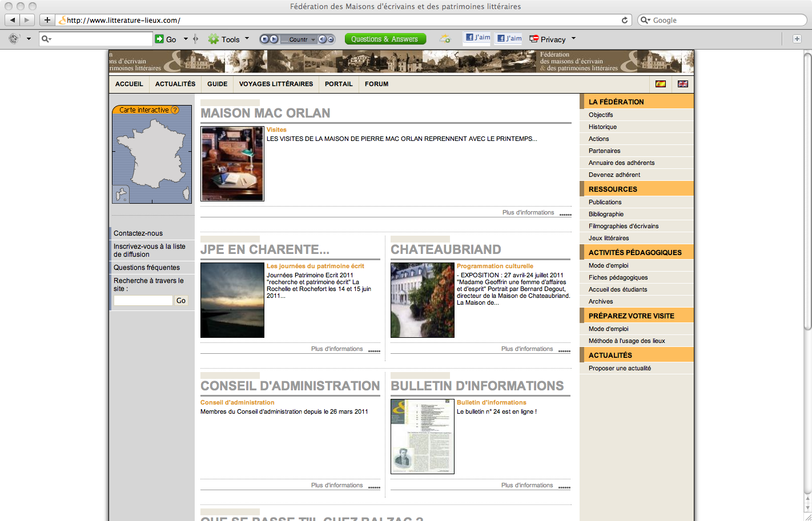
Task: Reload the page with the refresh icon
Action: (625, 20)
